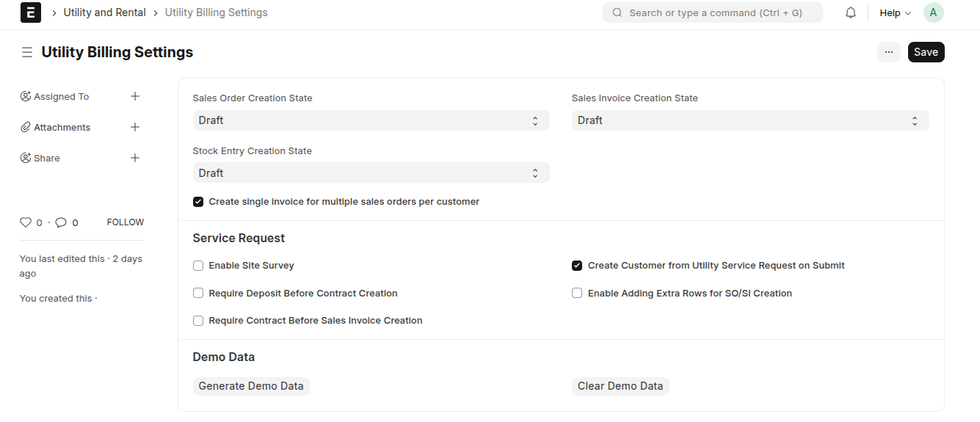Add share with the plus icon next to Share
The width and height of the screenshot is (980, 422).
tap(135, 158)
